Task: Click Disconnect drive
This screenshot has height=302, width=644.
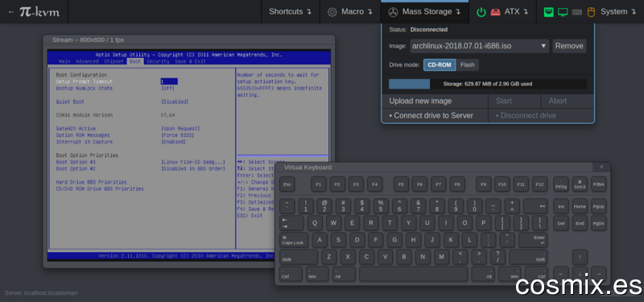Action: 541,115
